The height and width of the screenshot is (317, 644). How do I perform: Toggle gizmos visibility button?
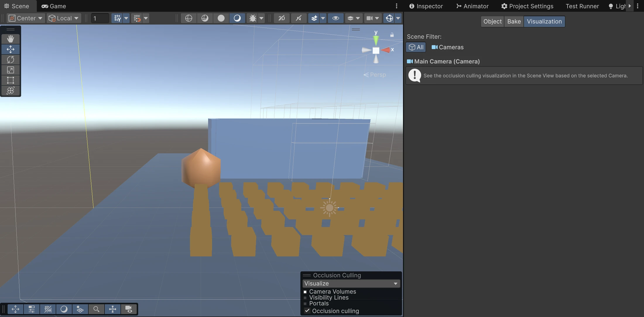coord(389,18)
